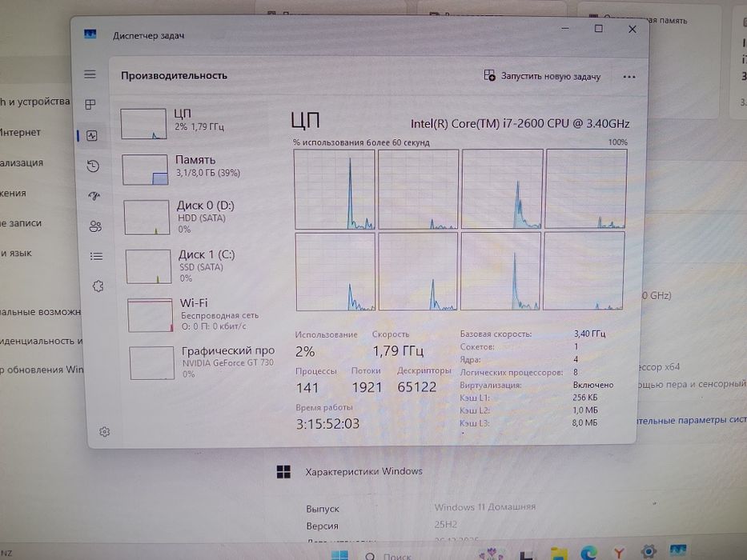This screenshot has width=747, height=560.
Task: Open the Settings gear in the taskbar
Action: tap(649, 552)
